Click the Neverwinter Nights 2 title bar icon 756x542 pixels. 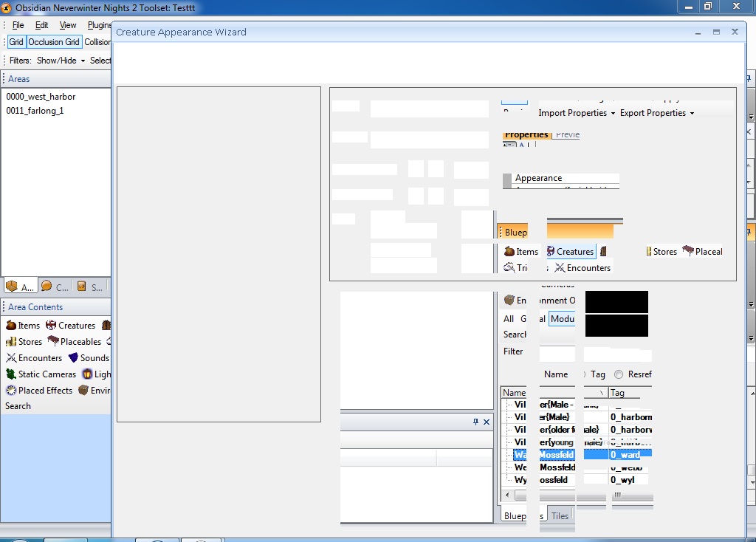pyautogui.click(x=6, y=7)
